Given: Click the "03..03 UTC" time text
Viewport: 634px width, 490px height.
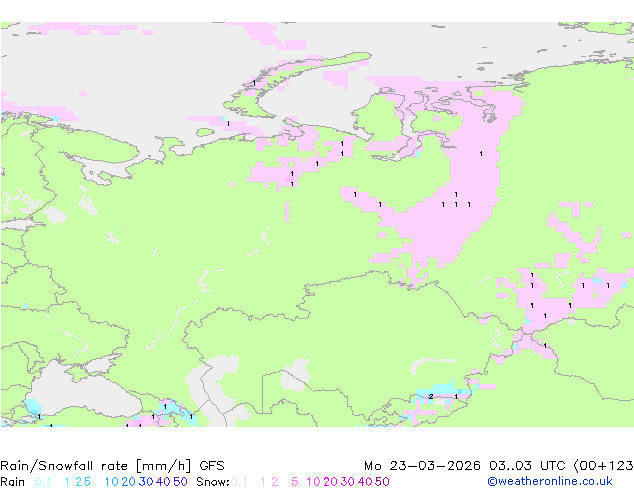Looking at the screenshot, I should tap(527, 466).
